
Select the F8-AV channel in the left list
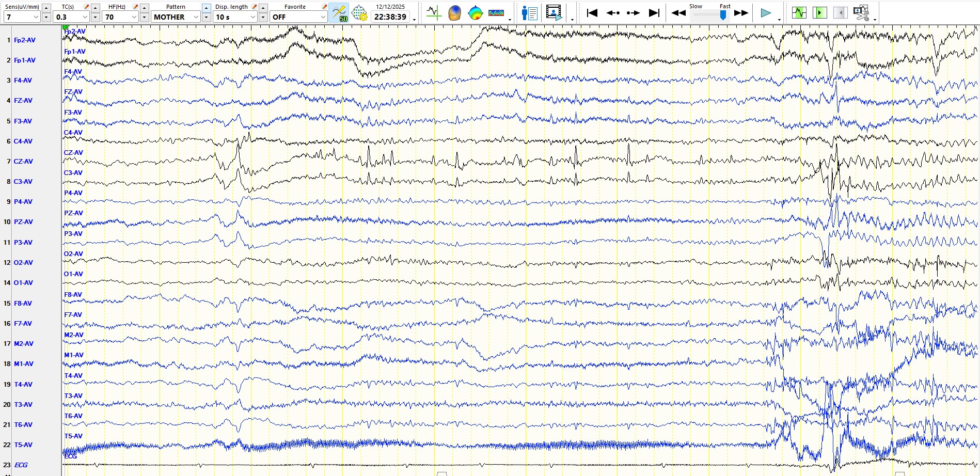[23, 304]
